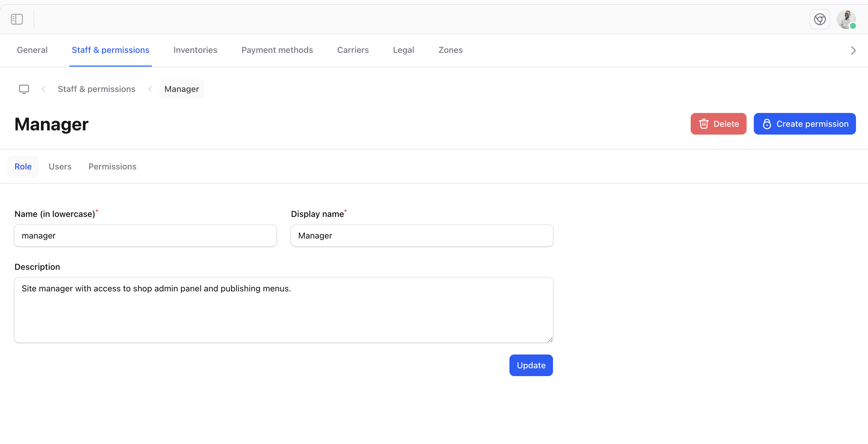Open the Permissions sub-tab

coord(112,166)
